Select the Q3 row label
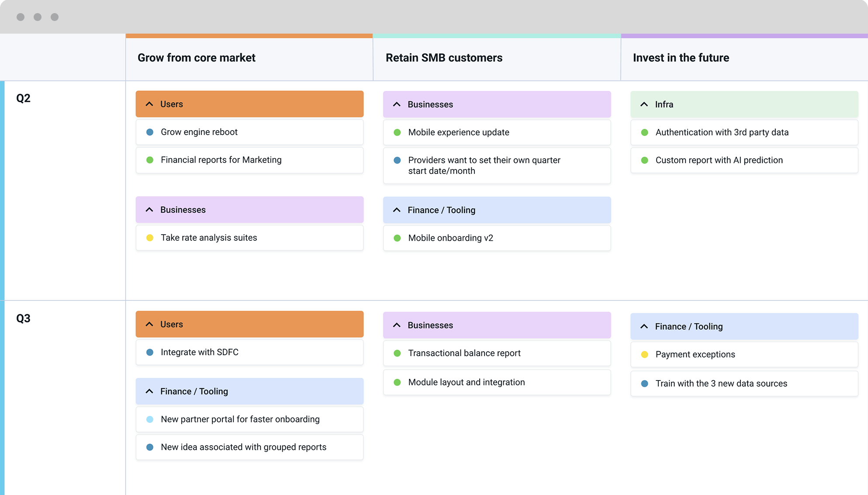 23,318
